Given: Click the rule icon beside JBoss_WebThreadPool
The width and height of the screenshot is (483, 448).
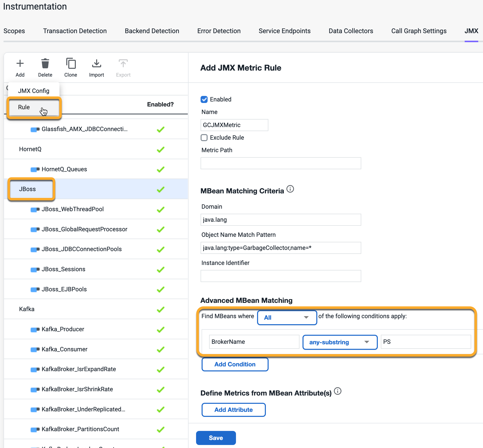Looking at the screenshot, I should 35,209.
